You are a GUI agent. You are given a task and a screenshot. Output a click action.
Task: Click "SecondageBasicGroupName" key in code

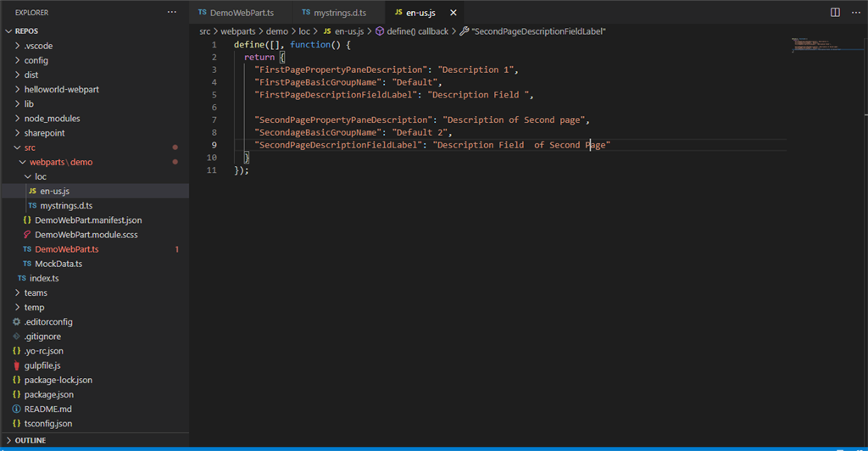point(318,133)
